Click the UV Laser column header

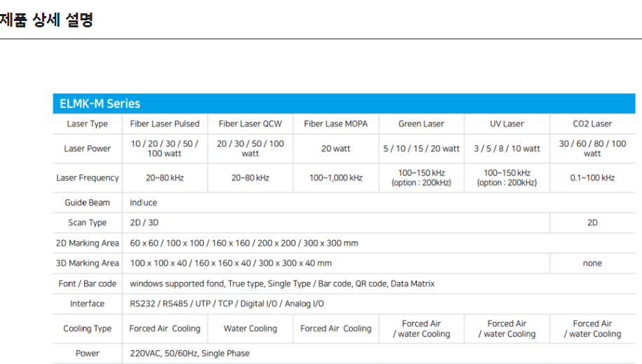507,124
